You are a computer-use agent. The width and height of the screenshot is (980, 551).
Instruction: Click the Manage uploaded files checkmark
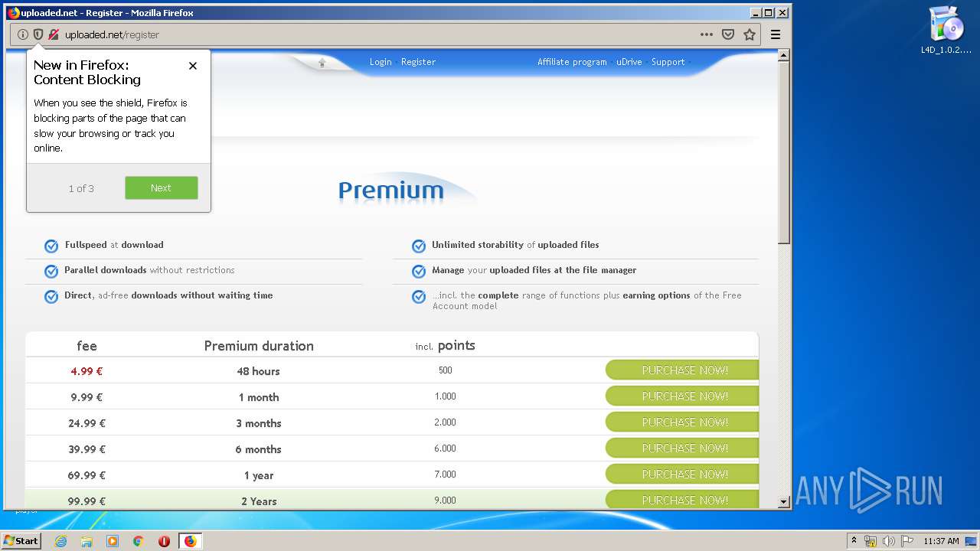click(419, 272)
